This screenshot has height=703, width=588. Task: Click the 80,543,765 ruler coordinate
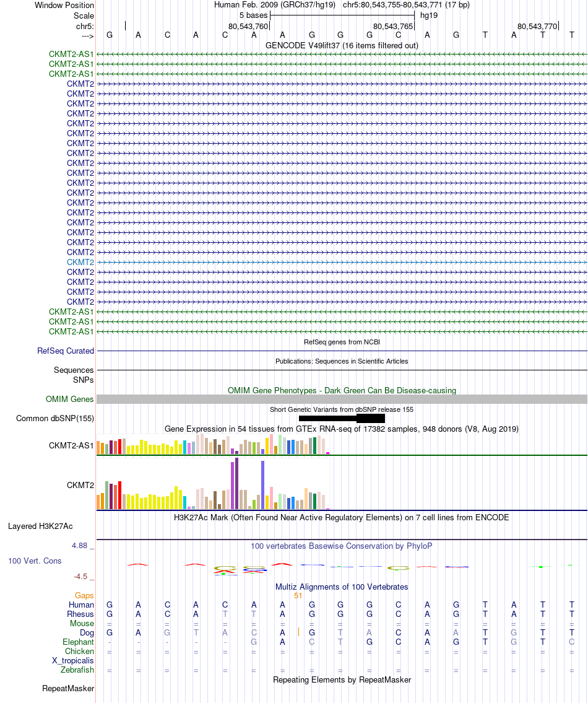point(392,27)
